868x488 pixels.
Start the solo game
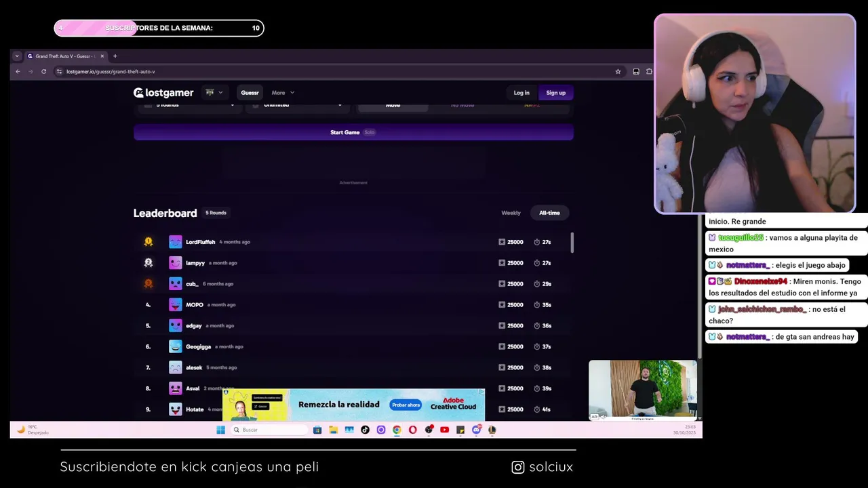coord(353,132)
